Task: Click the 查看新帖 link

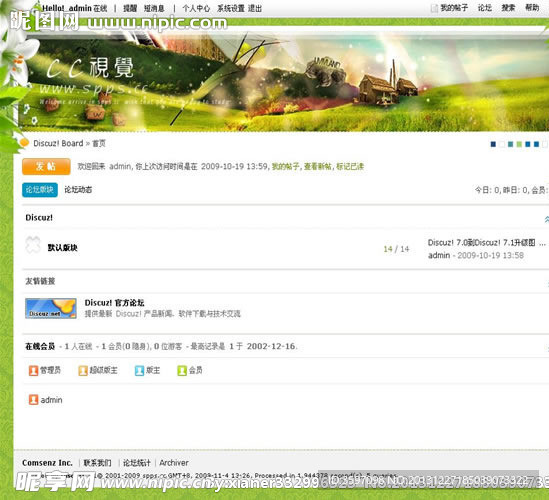Action: pos(318,166)
